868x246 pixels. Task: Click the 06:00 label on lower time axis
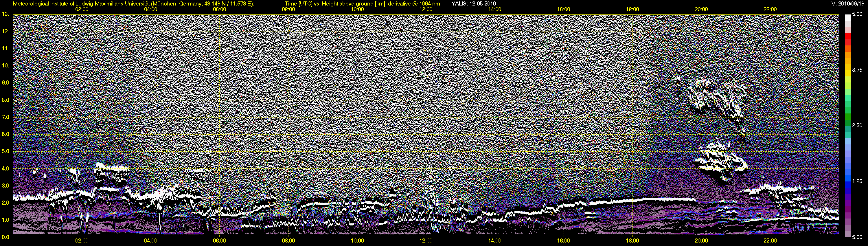[x=219, y=241]
